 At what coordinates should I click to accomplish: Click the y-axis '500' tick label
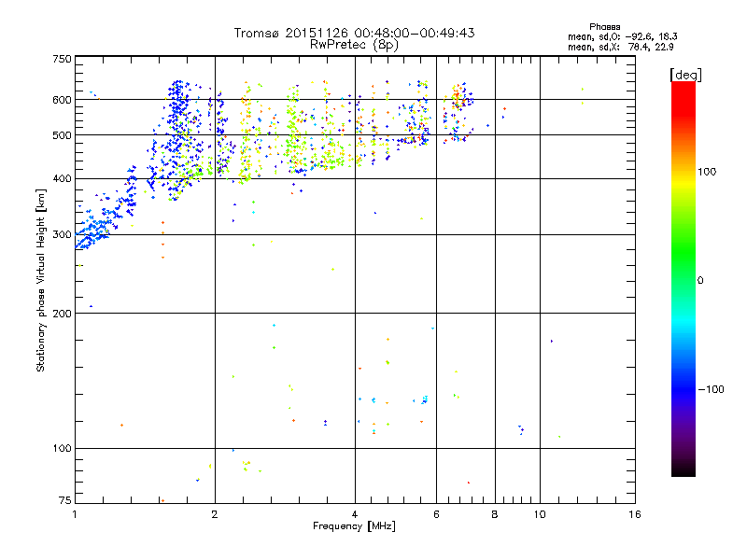point(62,135)
